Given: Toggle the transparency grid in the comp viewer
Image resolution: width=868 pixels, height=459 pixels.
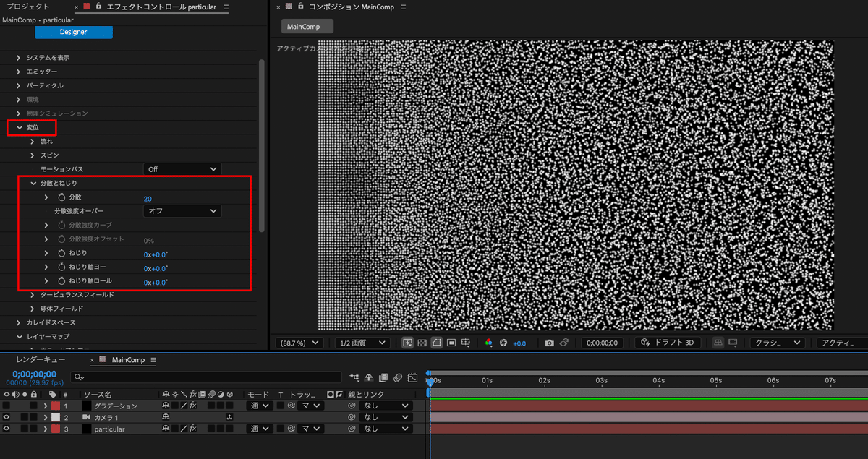Looking at the screenshot, I should [422, 343].
